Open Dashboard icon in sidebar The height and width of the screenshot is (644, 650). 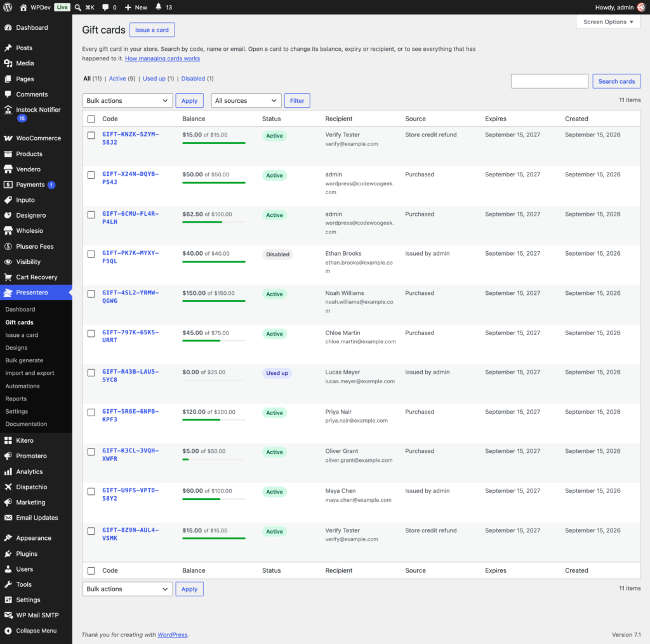(8, 28)
